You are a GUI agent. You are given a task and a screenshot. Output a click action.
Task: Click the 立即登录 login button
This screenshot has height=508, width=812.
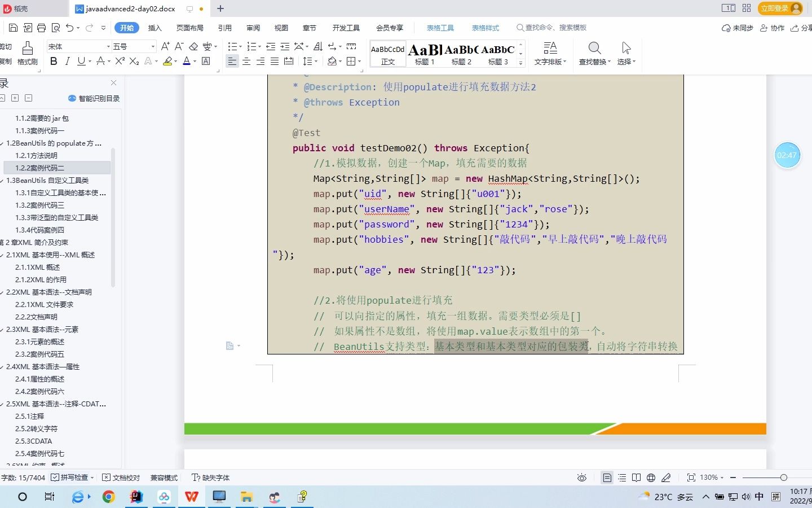pos(780,8)
